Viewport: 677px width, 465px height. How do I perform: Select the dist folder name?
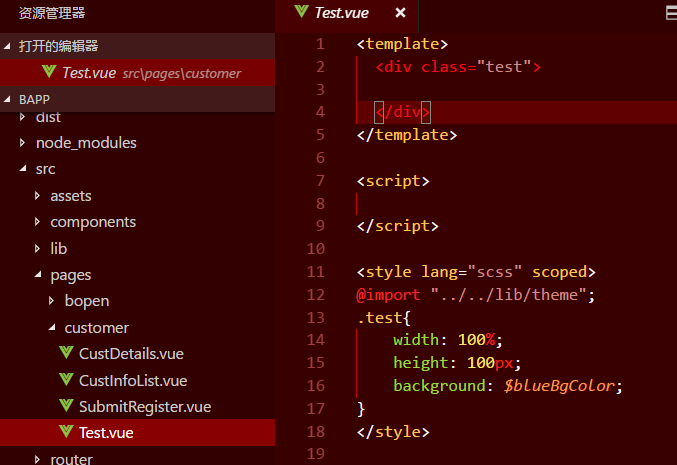[x=48, y=117]
